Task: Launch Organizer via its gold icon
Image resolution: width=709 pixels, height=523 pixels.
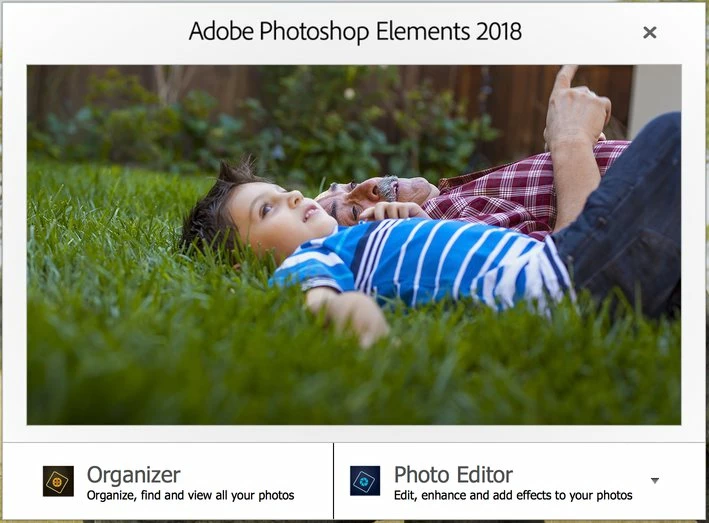Action: click(58, 481)
